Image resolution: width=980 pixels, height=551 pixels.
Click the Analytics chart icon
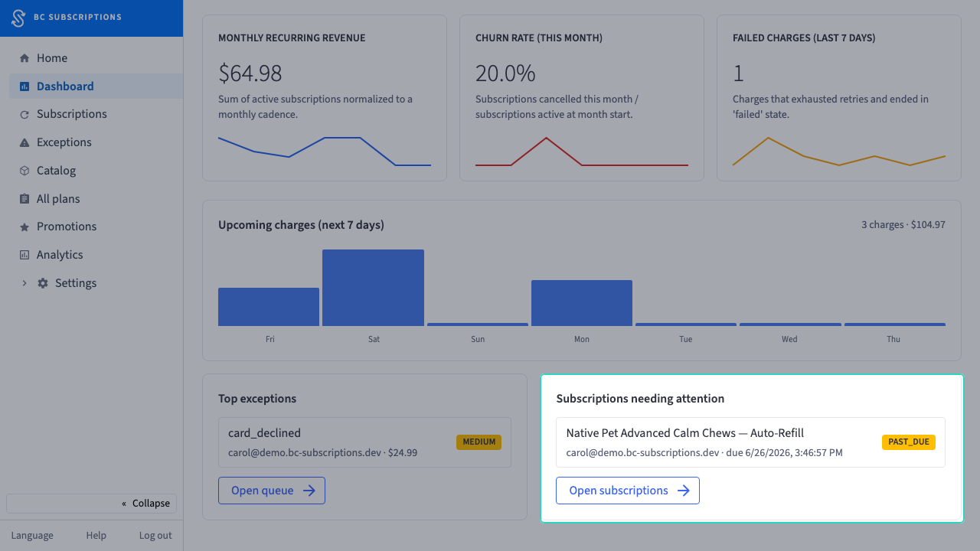(24, 255)
